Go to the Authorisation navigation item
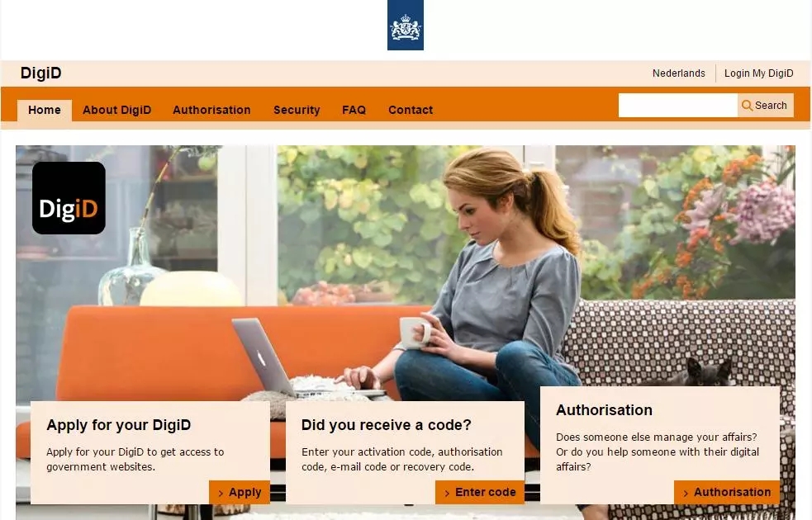The width and height of the screenshot is (812, 520). [x=211, y=111]
